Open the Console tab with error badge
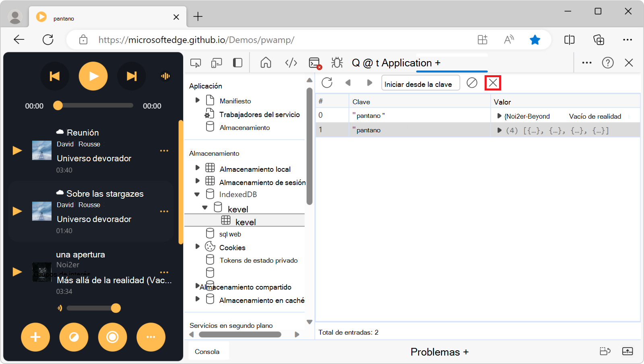The height and width of the screenshot is (364, 644). (x=315, y=63)
